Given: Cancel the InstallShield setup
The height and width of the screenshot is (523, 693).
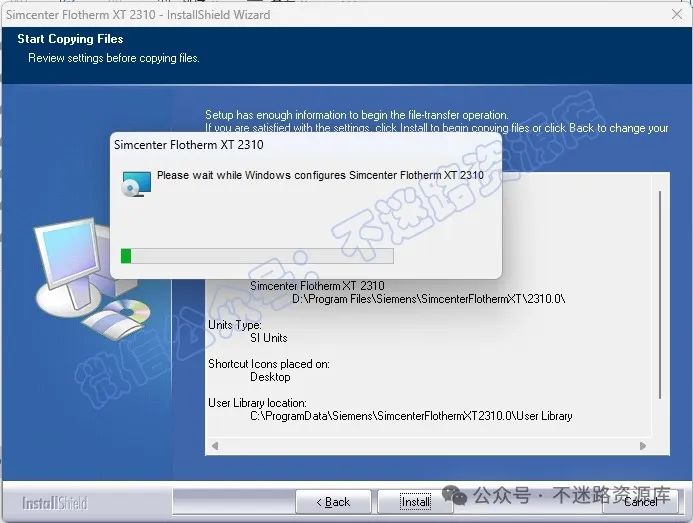Looking at the screenshot, I should (640, 502).
